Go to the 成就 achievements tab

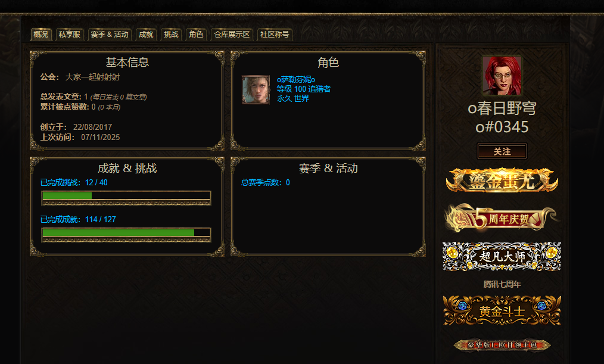tap(146, 35)
